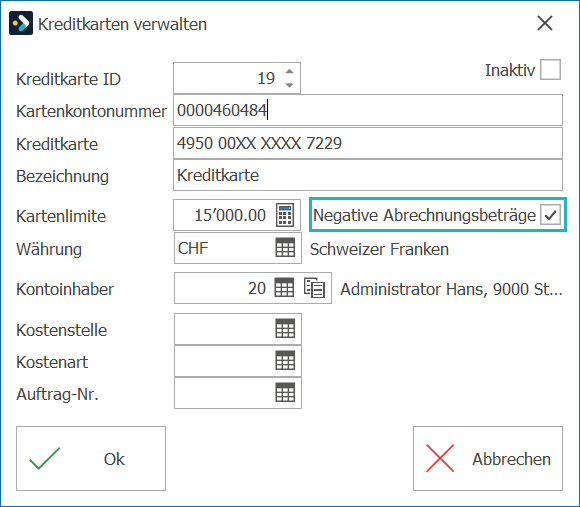Click the Schweizer Franken description text

pyautogui.click(x=379, y=249)
